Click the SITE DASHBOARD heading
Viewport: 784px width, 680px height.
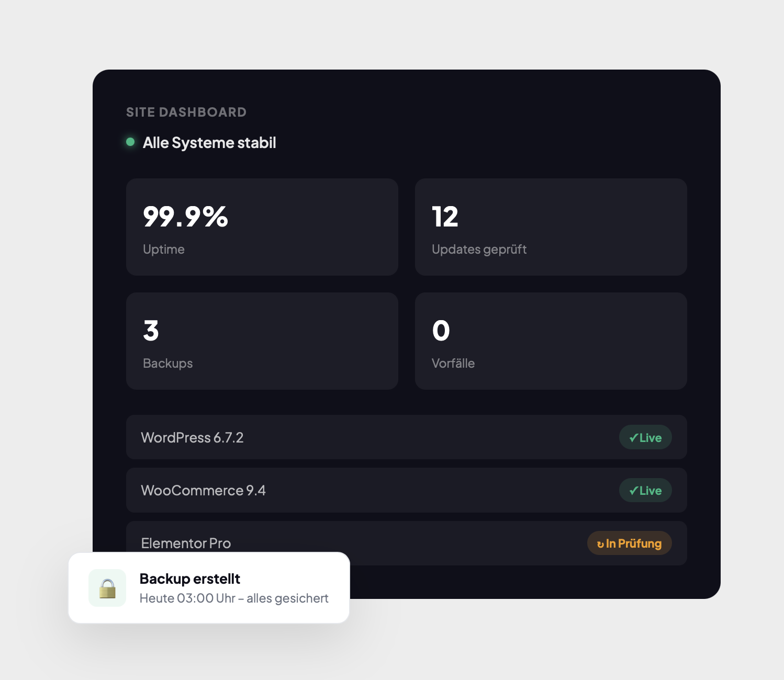(186, 112)
